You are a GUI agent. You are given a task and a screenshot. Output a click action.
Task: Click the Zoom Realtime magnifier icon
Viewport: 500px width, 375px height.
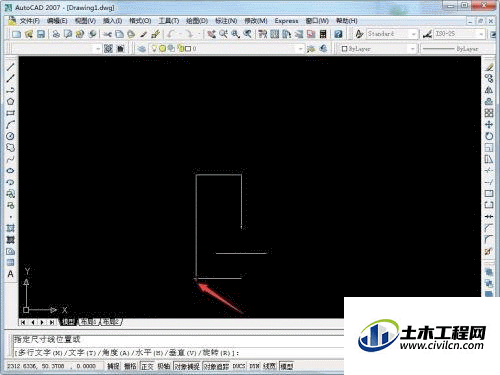coord(223,34)
